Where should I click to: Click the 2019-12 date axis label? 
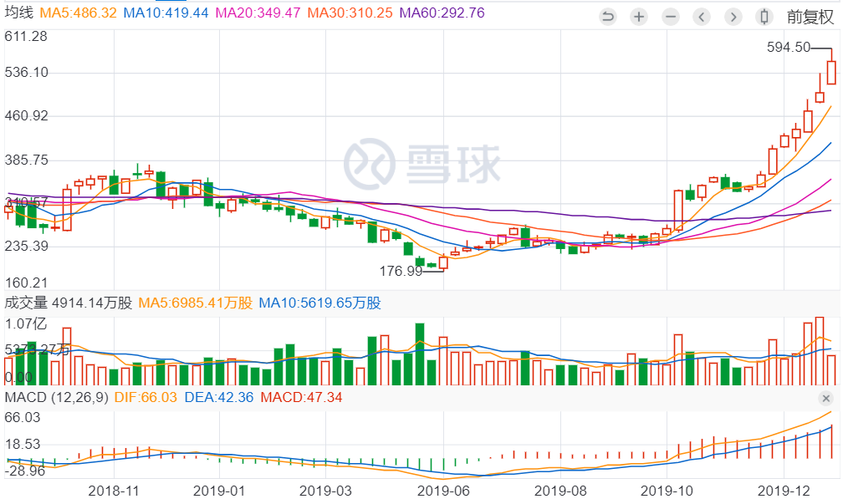coord(784,491)
